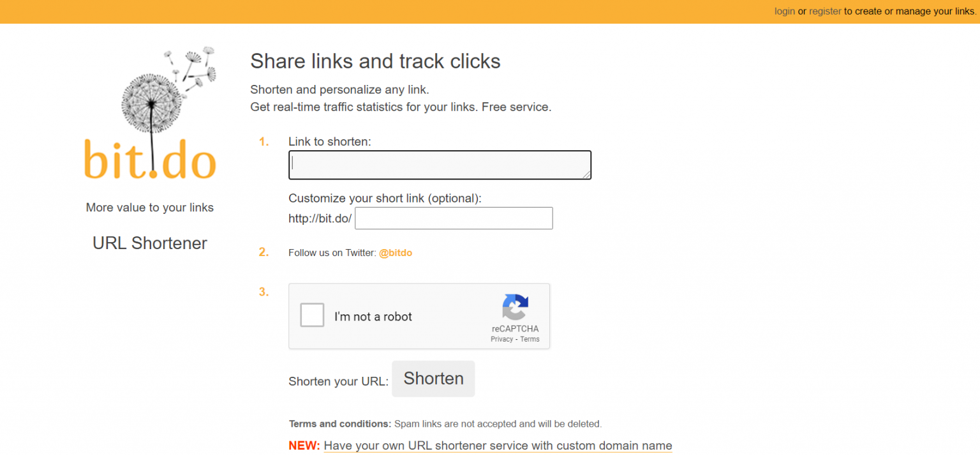Click the Terms and conditions text

pyautogui.click(x=340, y=424)
